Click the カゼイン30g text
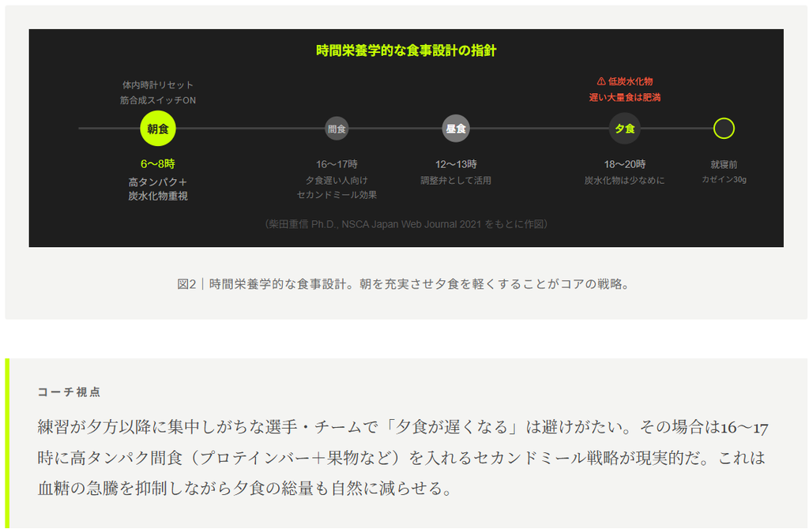809x532 pixels. 724,179
